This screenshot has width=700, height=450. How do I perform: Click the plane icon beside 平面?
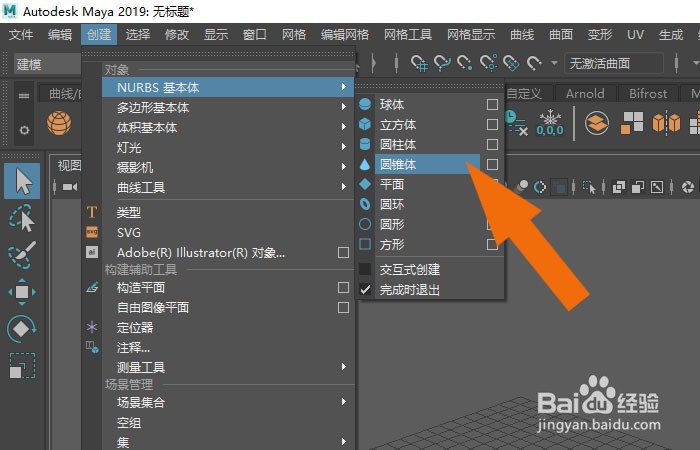[365, 184]
